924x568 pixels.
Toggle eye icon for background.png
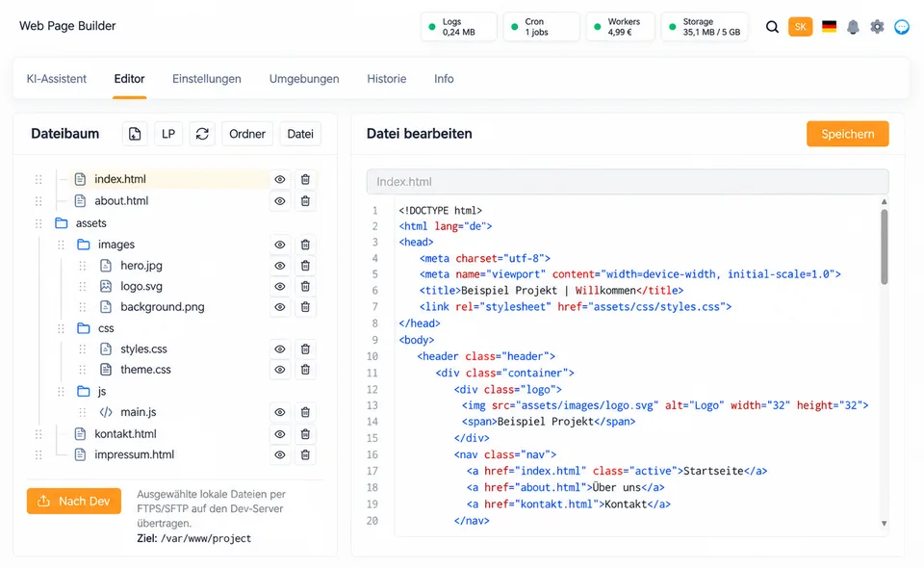tap(280, 307)
